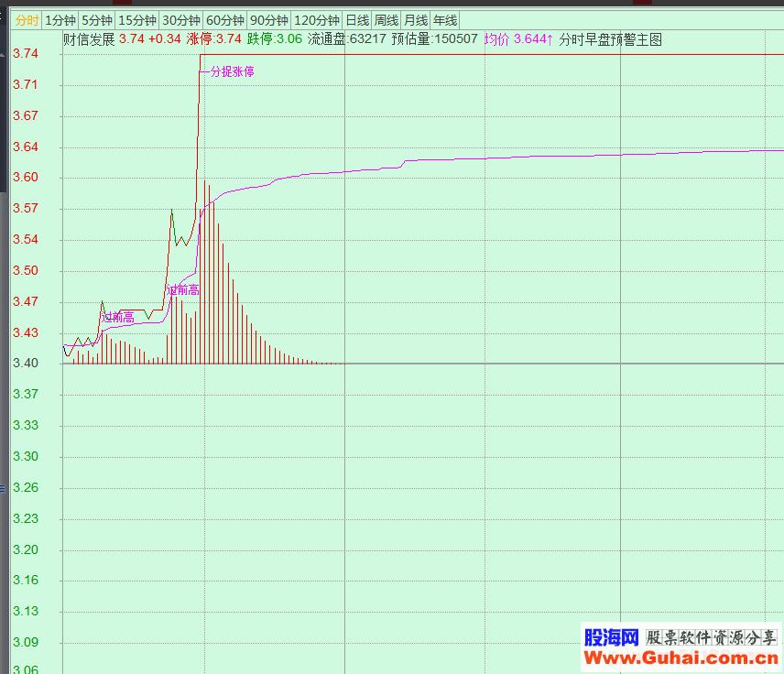Select the 月线 monthly tab
The height and width of the screenshot is (674, 784).
click(416, 20)
